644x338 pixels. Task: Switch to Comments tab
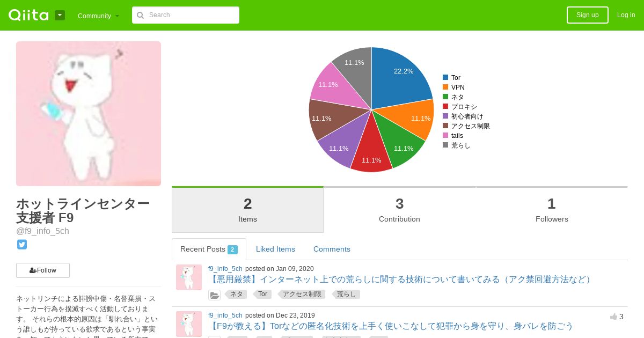(x=332, y=249)
